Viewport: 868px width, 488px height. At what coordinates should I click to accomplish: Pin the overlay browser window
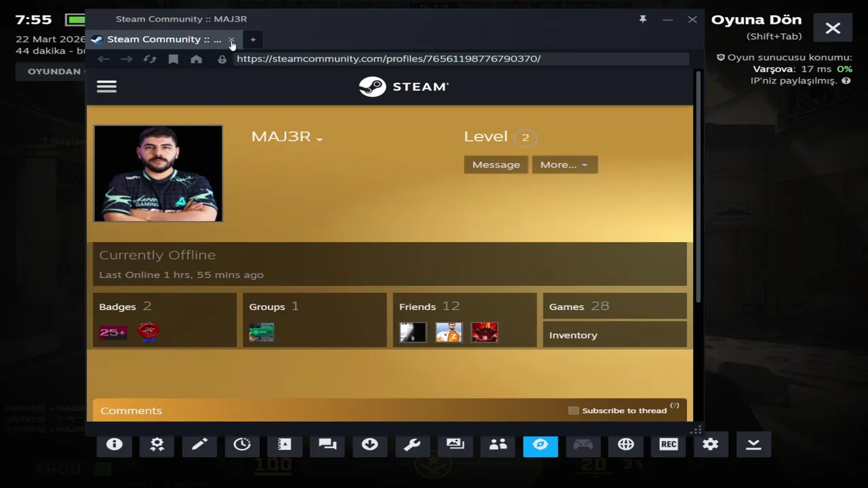[643, 19]
